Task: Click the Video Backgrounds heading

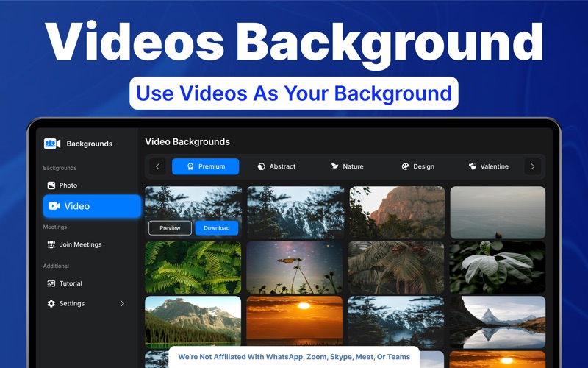Action: click(x=187, y=141)
